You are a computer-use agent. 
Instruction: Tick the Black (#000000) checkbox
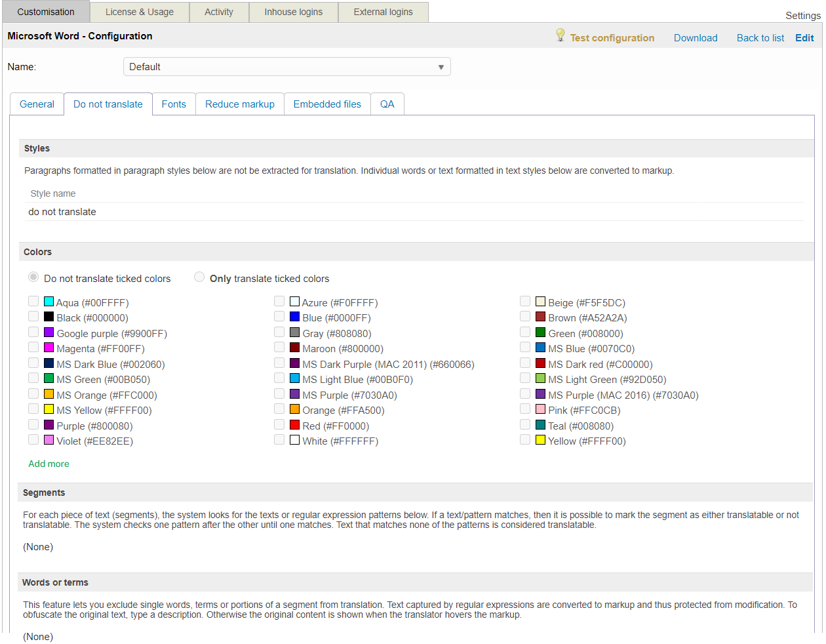click(33, 317)
